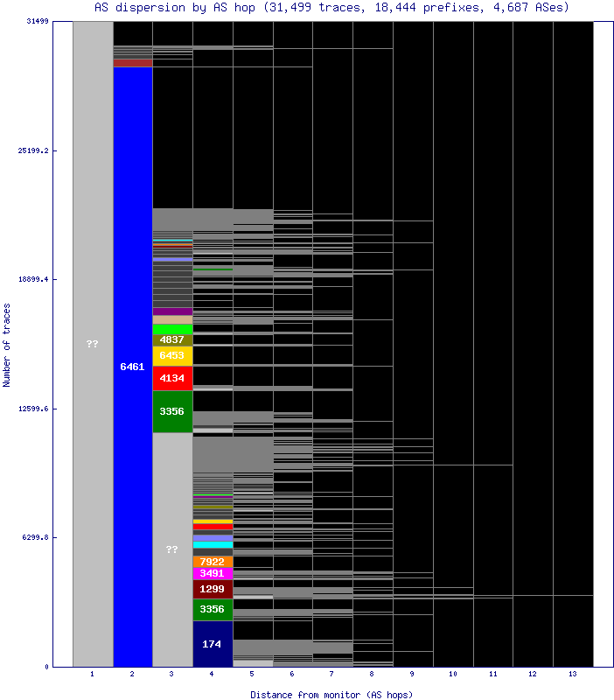Viewport: 614px width, 700px height.
Task: Click the y-axis value 0
Action: [47, 667]
